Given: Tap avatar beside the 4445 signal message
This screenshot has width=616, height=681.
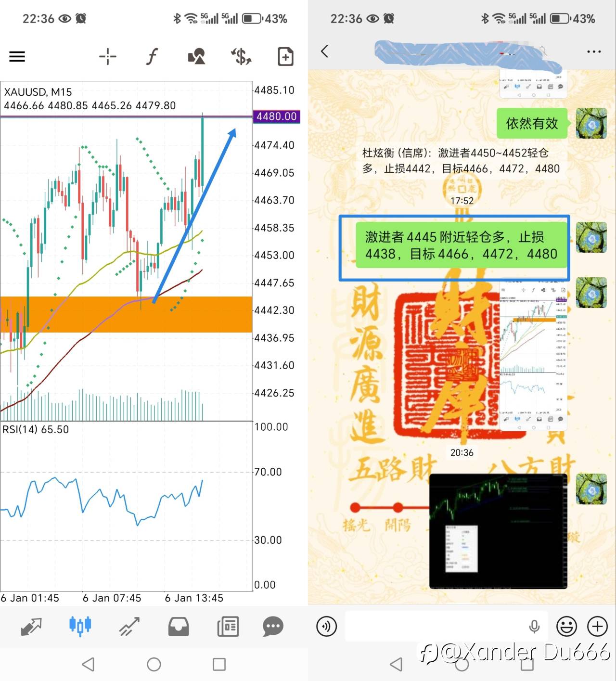Looking at the screenshot, I should pyautogui.click(x=591, y=237).
